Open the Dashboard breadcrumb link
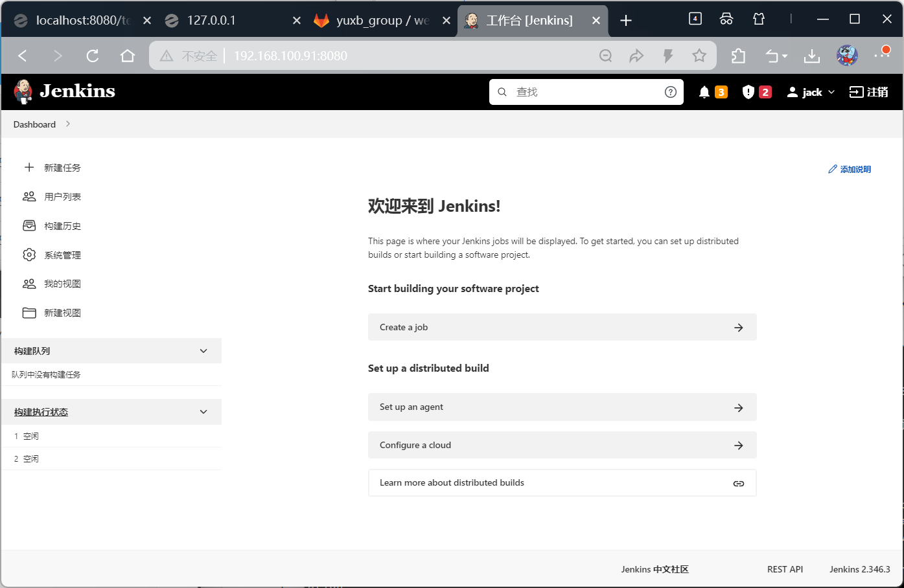Viewport: 904px width, 588px height. (34, 124)
